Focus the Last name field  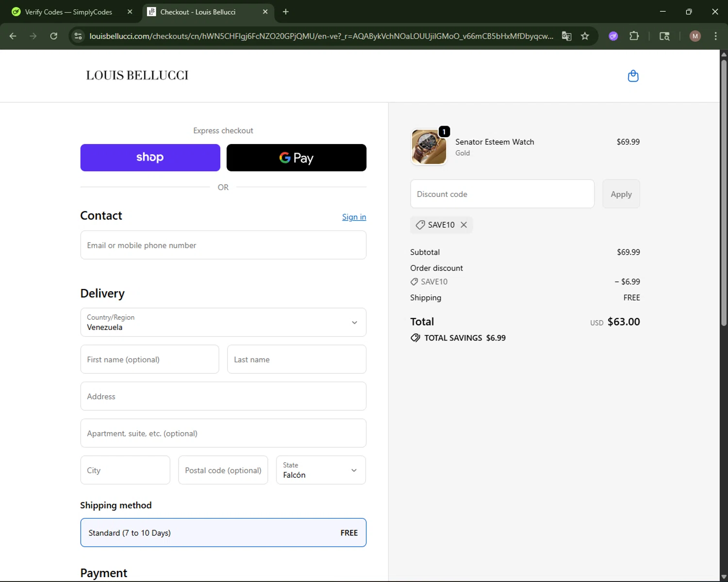pyautogui.click(x=297, y=359)
